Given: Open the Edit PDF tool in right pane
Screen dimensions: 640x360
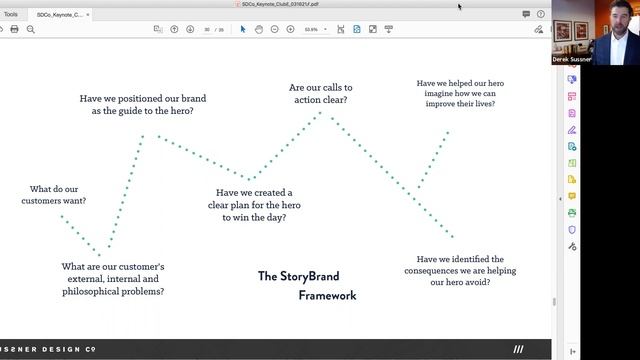Looking at the screenshot, I should (572, 96).
